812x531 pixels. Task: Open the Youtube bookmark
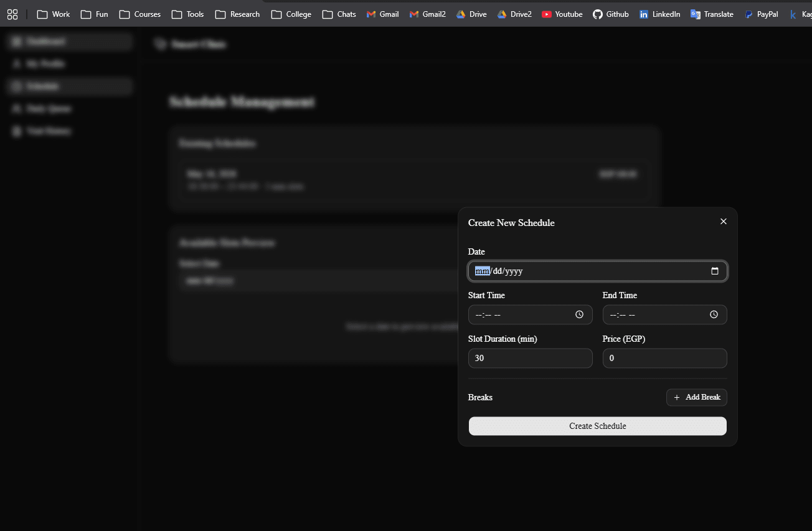(562, 14)
